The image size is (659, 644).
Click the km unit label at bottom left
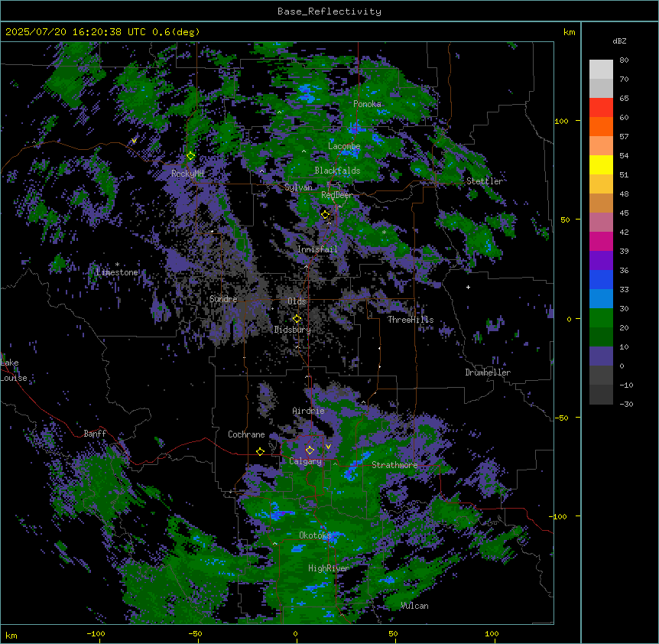(11, 635)
